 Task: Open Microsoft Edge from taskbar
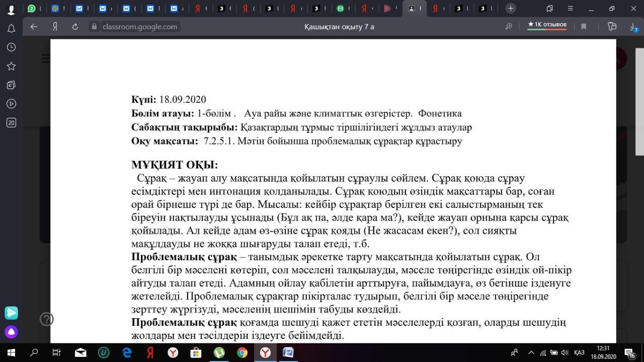[x=127, y=352]
